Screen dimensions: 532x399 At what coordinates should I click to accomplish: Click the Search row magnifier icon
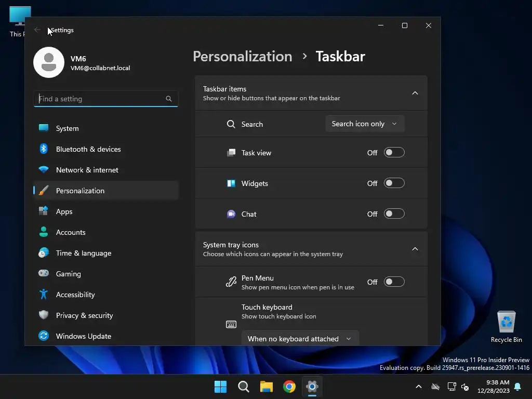231,124
